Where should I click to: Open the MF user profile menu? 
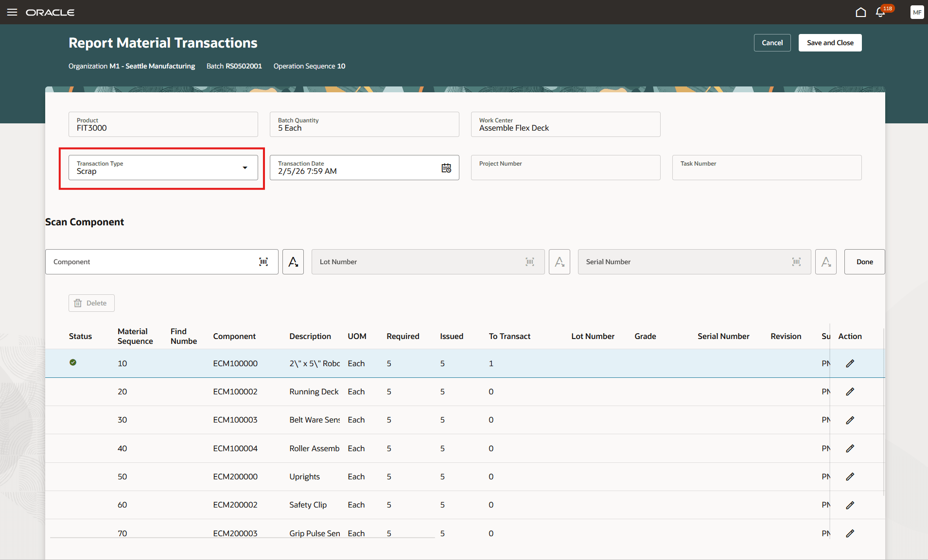click(x=916, y=12)
